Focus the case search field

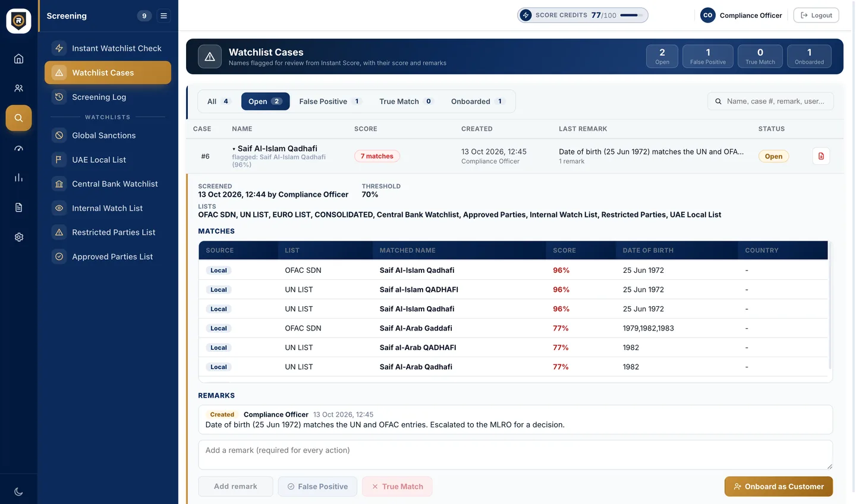pyautogui.click(x=770, y=102)
